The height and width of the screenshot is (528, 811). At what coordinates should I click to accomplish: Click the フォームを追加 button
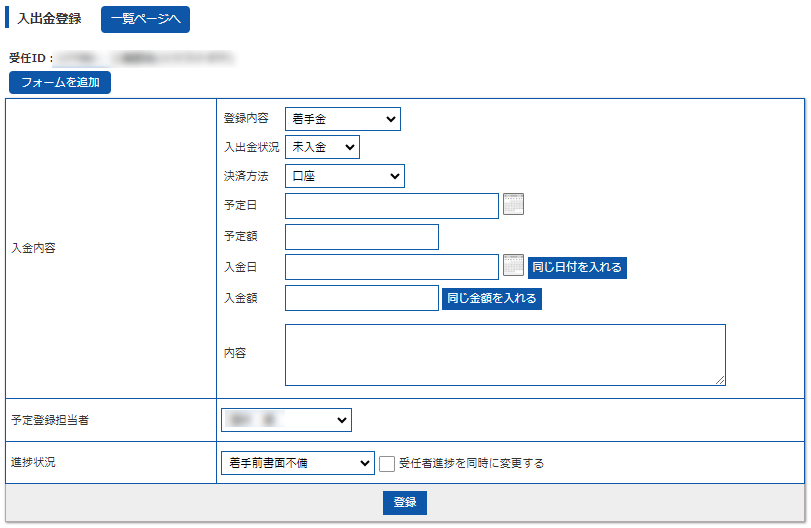[60, 83]
